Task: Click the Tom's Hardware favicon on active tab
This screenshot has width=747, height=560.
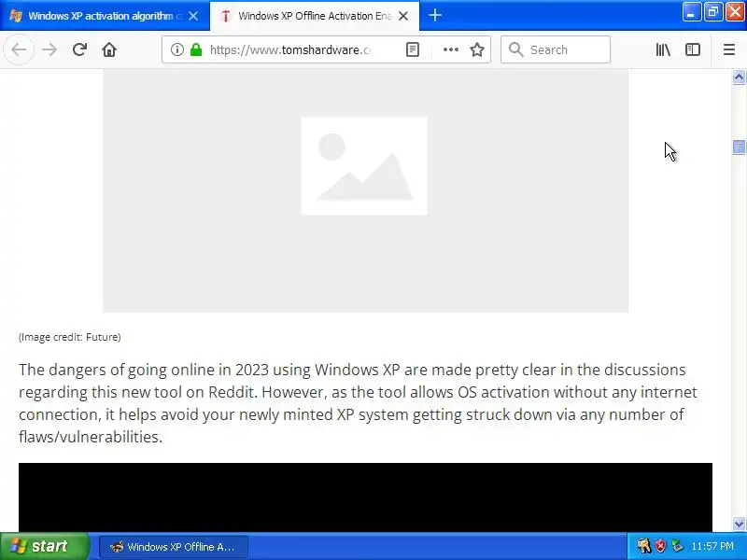Action: 226,16
